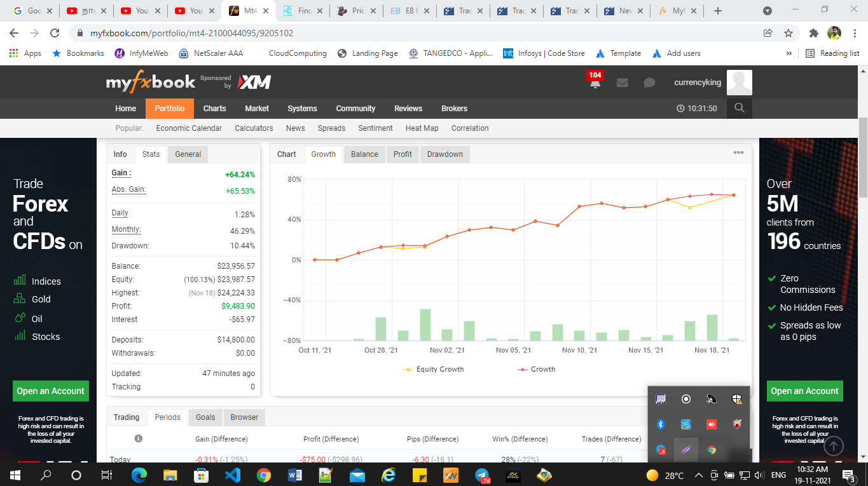
Task: Open the Heat Map link
Action: coord(422,128)
